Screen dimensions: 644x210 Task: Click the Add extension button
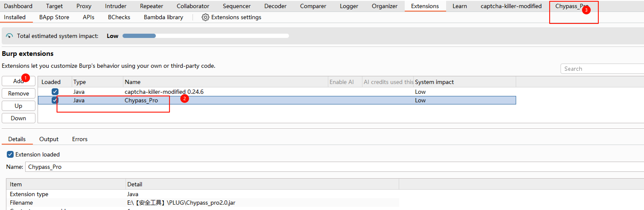tap(19, 81)
